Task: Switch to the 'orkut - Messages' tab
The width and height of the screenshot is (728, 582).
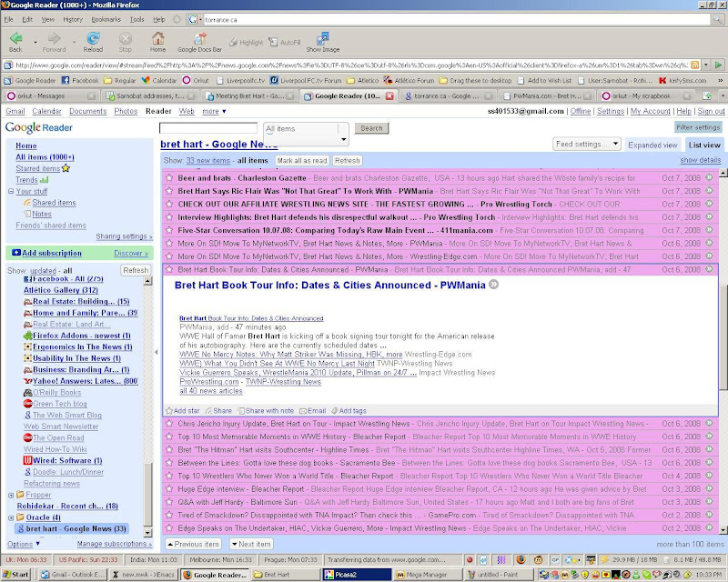Action: (51, 96)
